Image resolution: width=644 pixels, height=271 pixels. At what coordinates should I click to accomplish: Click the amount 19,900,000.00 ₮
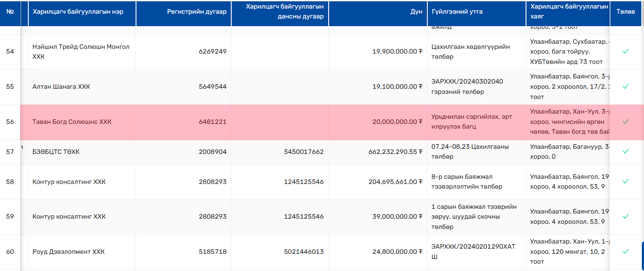pyautogui.click(x=398, y=51)
